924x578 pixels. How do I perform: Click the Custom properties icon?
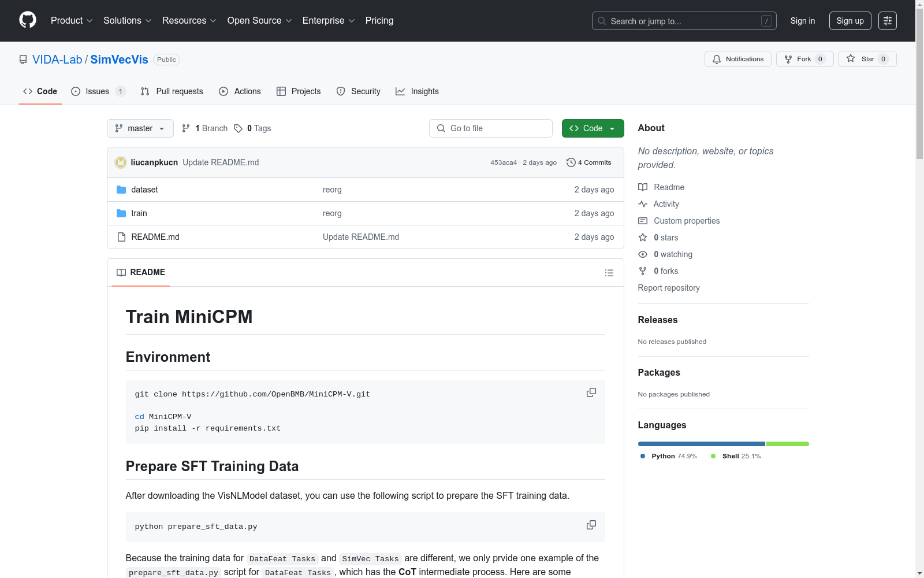[643, 221]
